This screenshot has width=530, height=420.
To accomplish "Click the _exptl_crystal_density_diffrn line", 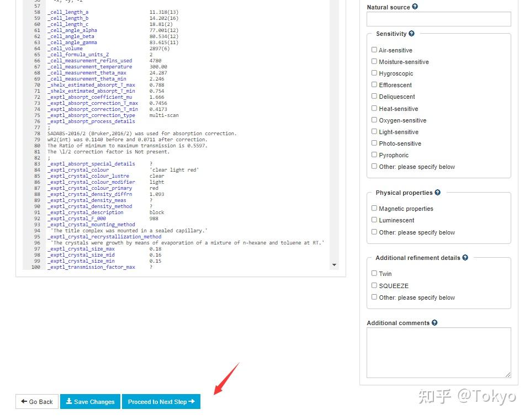I will tap(106, 194).
